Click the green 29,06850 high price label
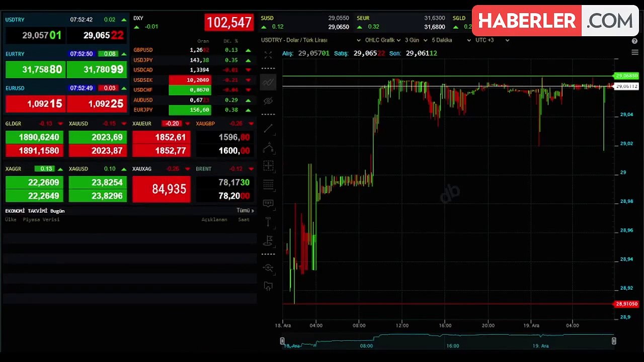Image resolution: width=644 pixels, height=362 pixels. [x=627, y=76]
